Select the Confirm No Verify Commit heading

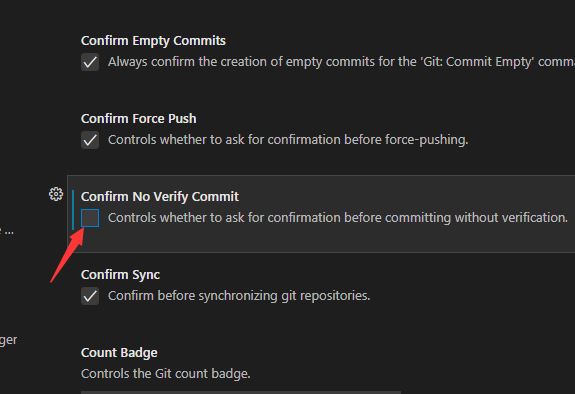click(x=160, y=197)
